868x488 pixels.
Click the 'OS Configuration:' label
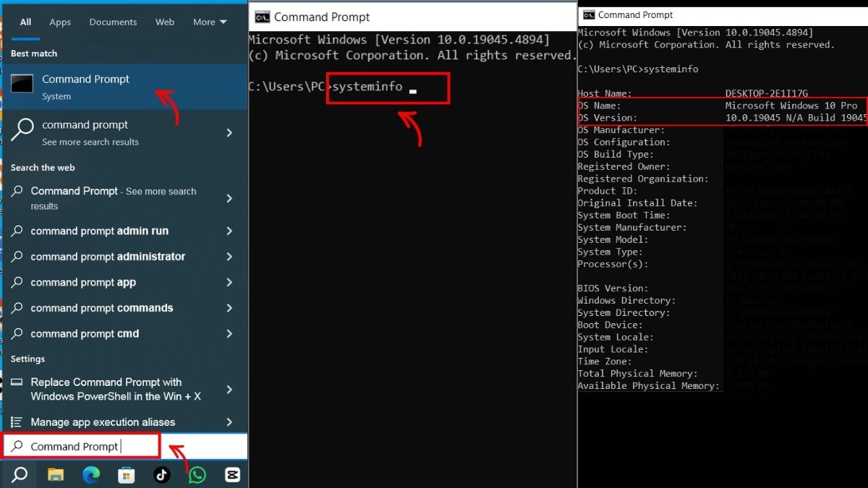pos(624,142)
